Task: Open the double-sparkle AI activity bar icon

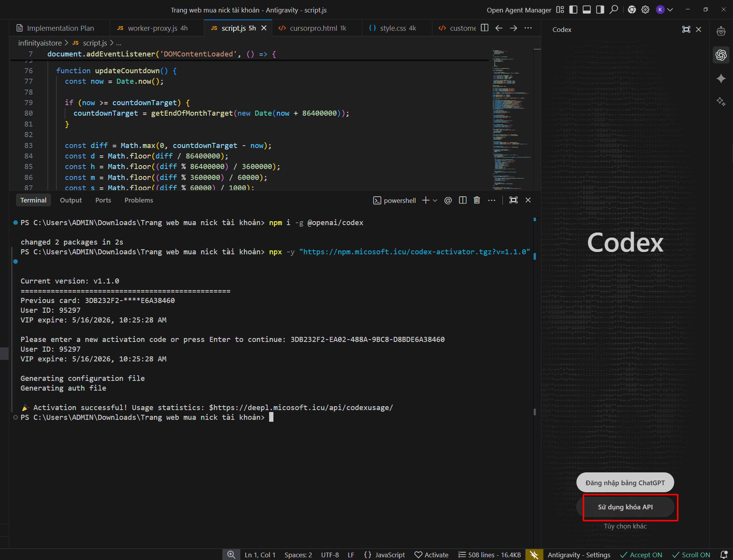Action: coord(721,102)
